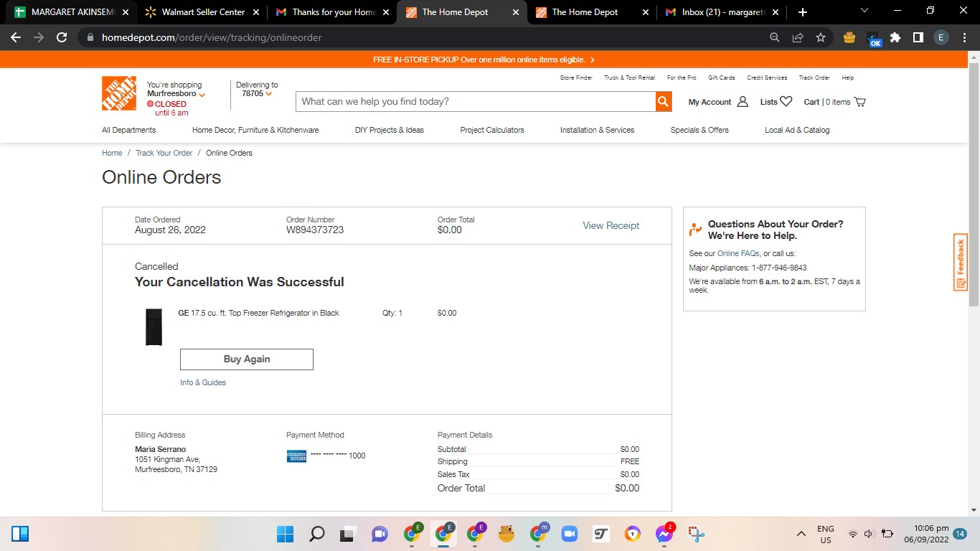Toggle the browser side panel icon
This screenshot has height=551, width=980.
(918, 38)
